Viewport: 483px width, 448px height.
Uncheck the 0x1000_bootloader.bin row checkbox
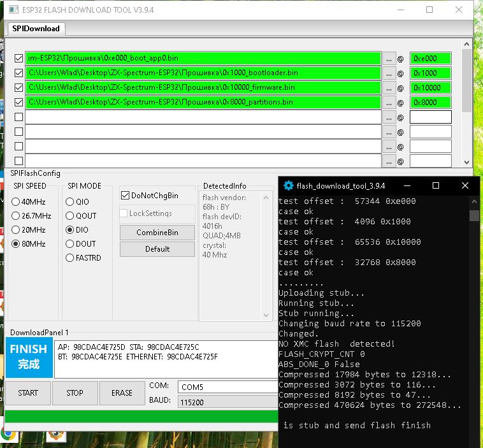18,73
